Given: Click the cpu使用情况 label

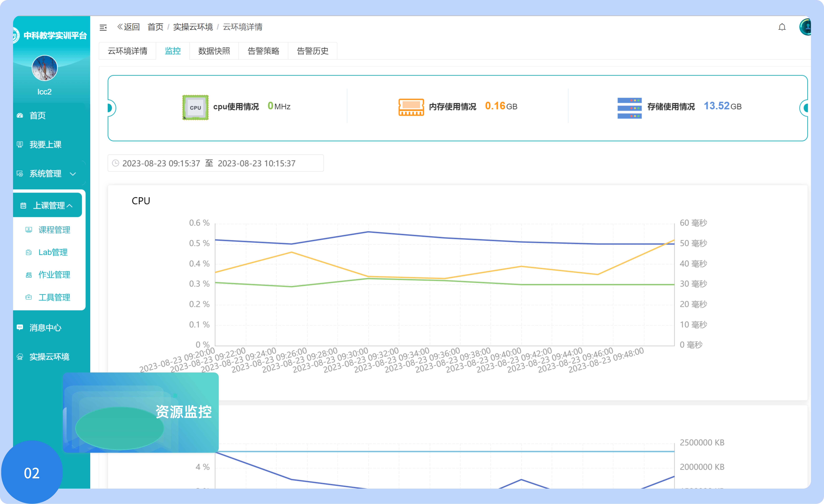Looking at the screenshot, I should click(236, 107).
